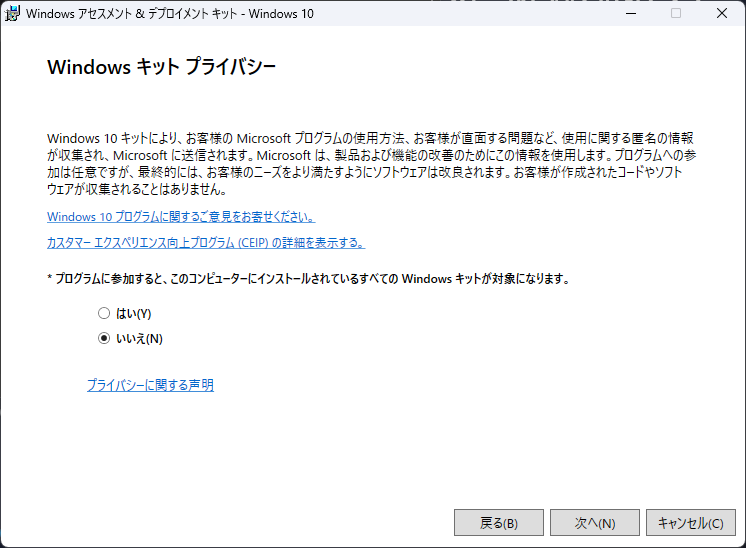Cancel setup with キャンセル(C) button
The width and height of the screenshot is (746, 548).
pos(691,523)
